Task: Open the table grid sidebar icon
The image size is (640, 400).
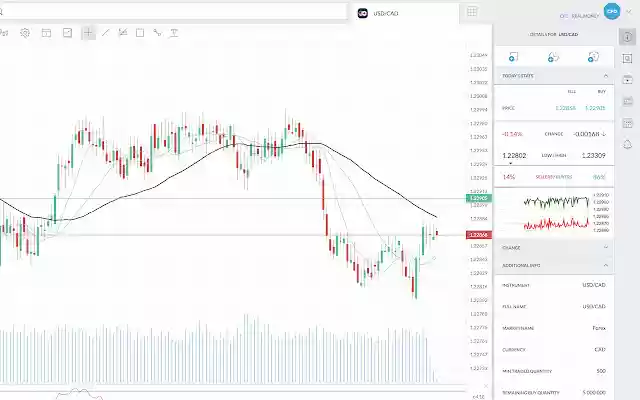Action: (x=627, y=123)
